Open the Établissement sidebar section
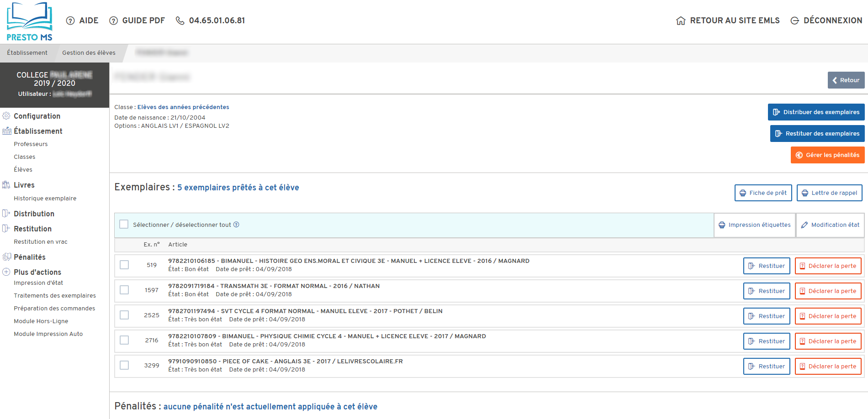868x419 pixels. [38, 131]
